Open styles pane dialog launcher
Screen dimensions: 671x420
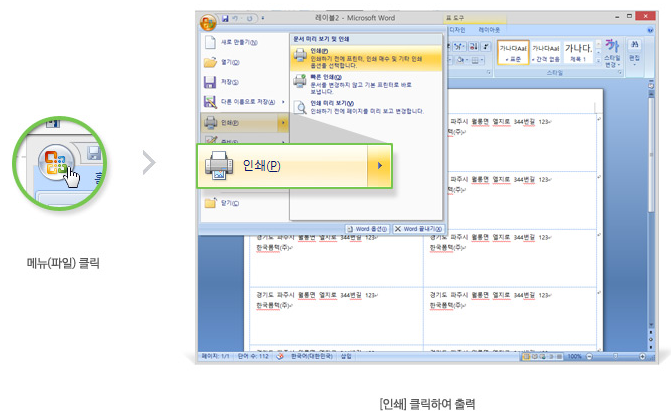click(620, 73)
